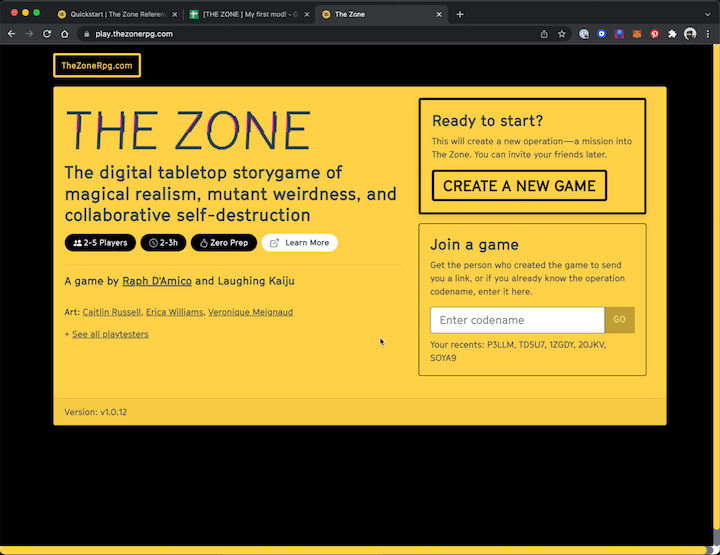Click the macOS green fullscreen window button
This screenshot has height=555, width=720.
click(37, 13)
